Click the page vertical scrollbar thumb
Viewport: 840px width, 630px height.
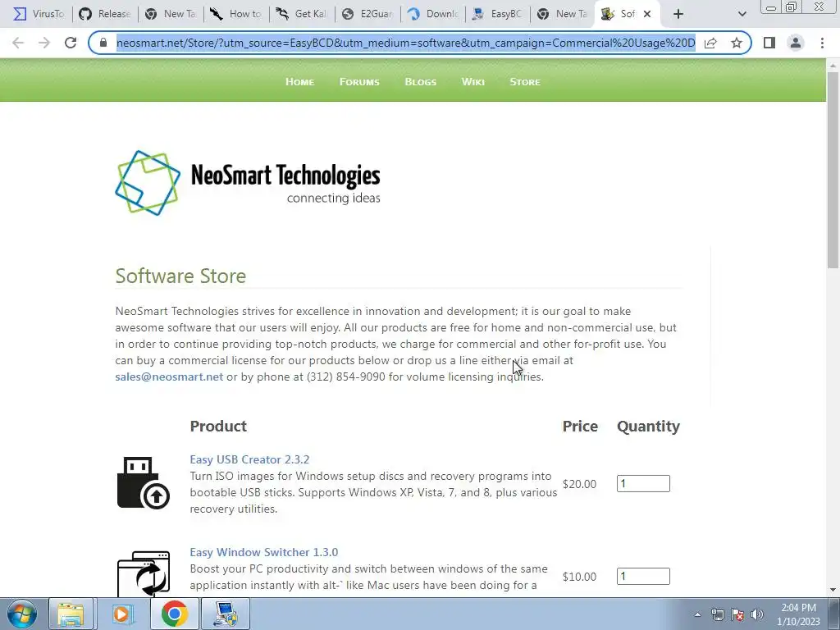pos(833,169)
